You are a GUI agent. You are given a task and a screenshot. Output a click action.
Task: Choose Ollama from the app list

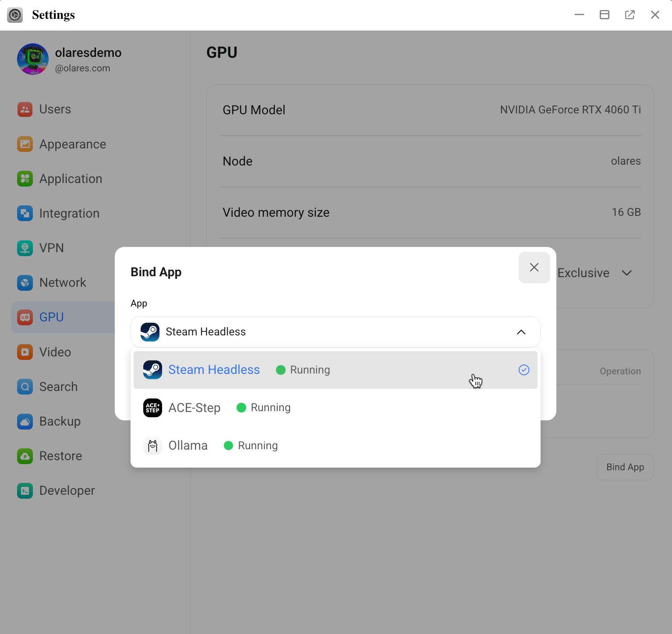[x=188, y=446]
